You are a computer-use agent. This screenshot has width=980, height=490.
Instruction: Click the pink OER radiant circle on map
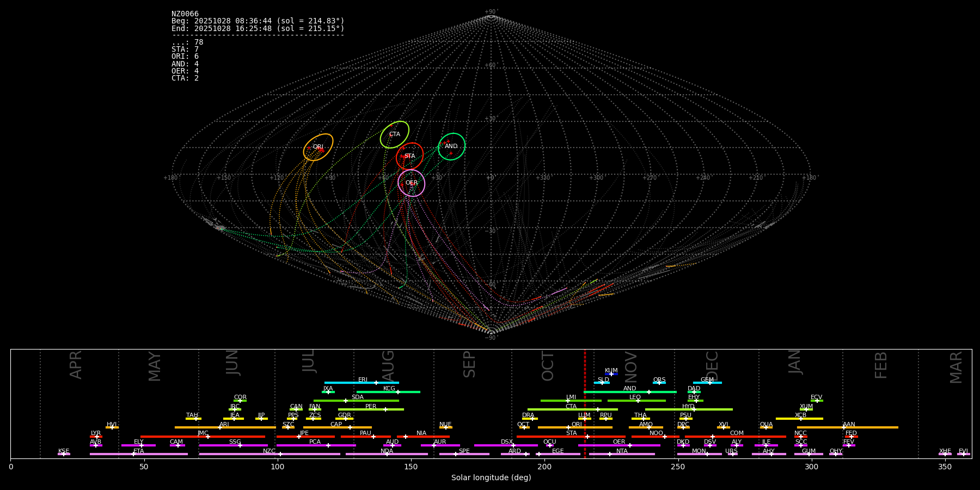(411, 183)
